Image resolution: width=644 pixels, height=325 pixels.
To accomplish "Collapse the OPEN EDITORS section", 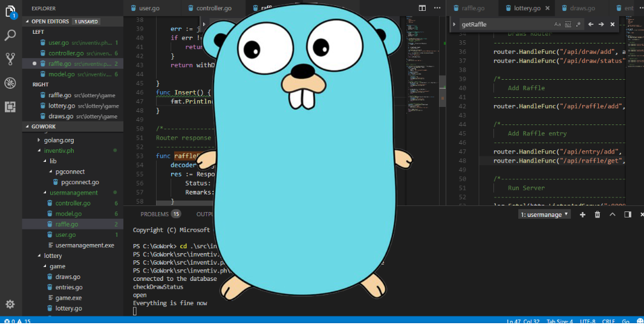I will pyautogui.click(x=73, y=21).
